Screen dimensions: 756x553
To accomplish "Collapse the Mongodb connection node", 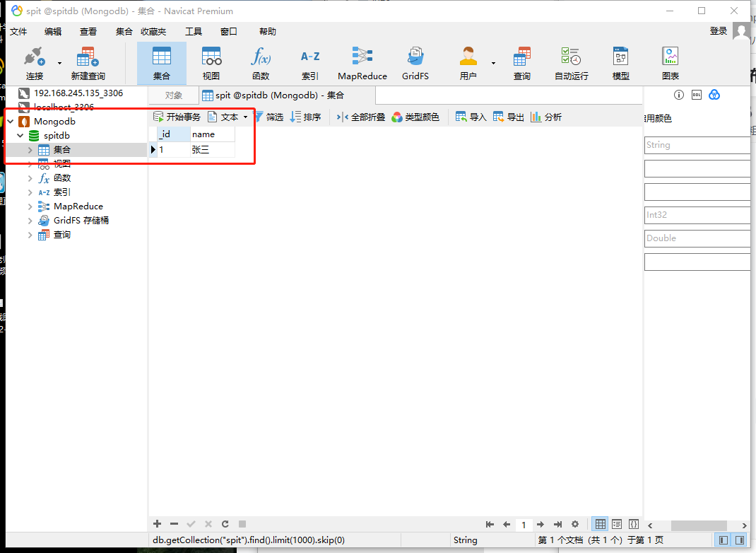I will click(x=11, y=121).
